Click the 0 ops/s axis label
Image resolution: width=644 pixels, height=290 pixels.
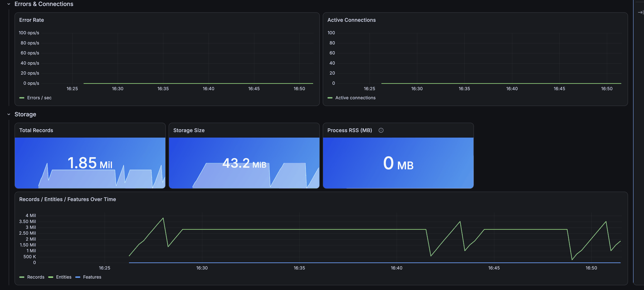(31, 83)
